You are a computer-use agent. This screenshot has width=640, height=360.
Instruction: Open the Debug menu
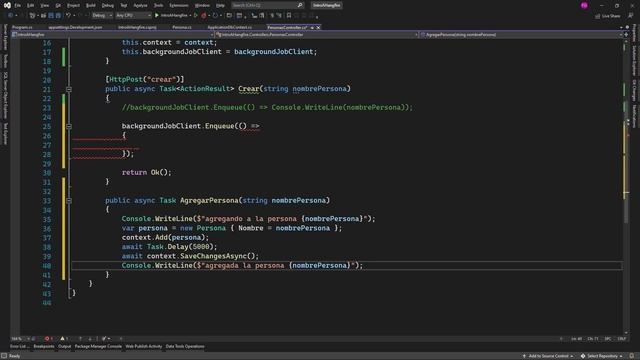[x=108, y=5]
